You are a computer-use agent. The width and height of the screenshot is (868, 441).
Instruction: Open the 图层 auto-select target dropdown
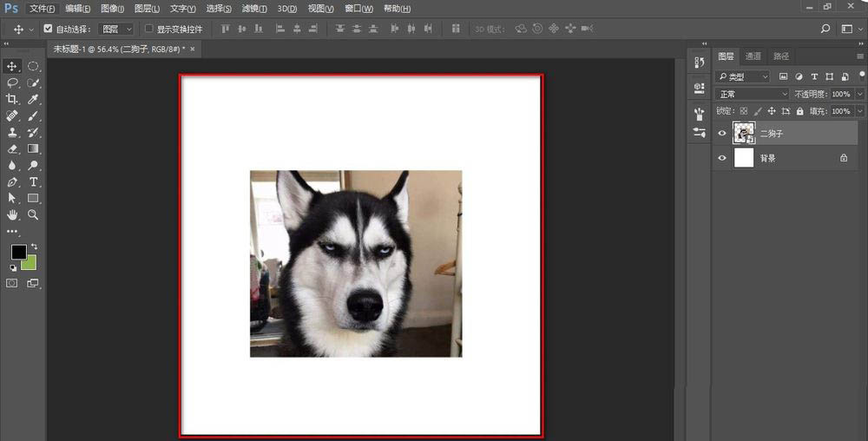(x=116, y=29)
